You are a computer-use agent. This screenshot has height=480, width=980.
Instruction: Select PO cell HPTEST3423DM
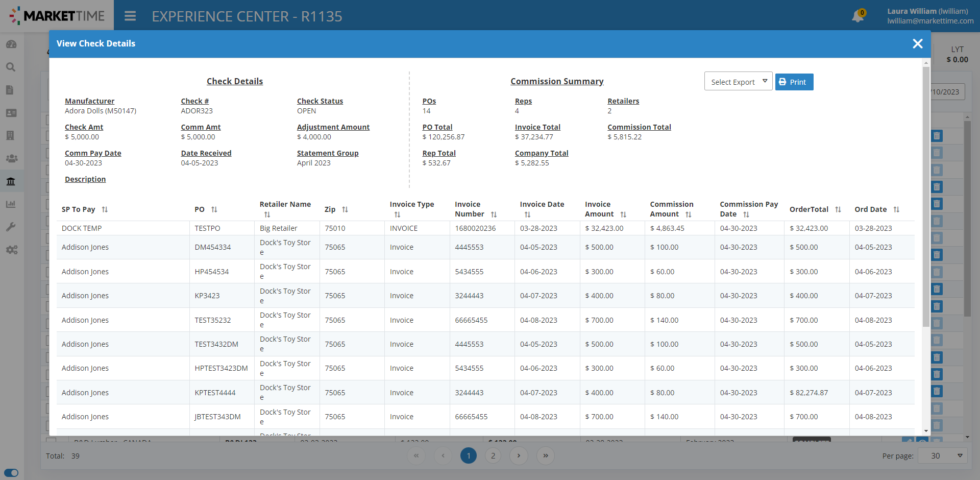(222, 368)
